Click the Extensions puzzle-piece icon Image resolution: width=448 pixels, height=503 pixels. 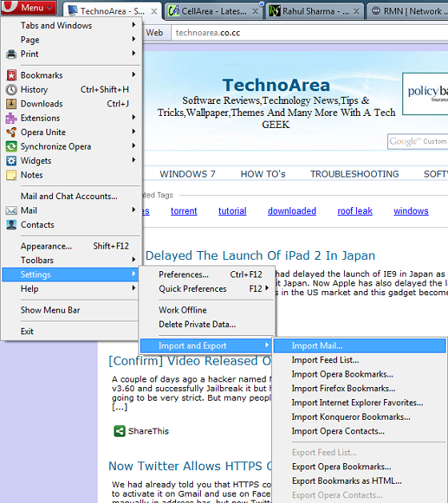click(11, 118)
